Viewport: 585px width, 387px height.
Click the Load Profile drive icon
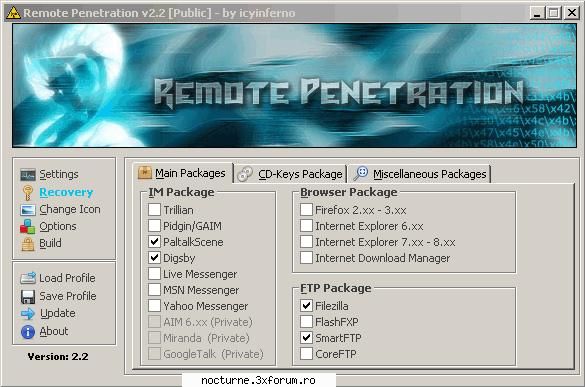(x=28, y=278)
